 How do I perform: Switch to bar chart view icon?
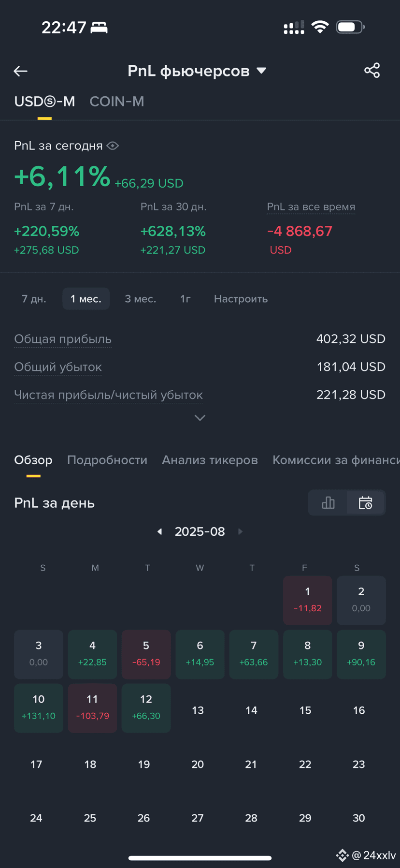328,503
